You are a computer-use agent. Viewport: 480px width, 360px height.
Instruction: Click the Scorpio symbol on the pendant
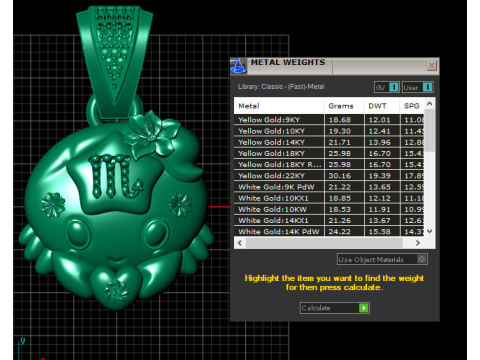[115, 176]
